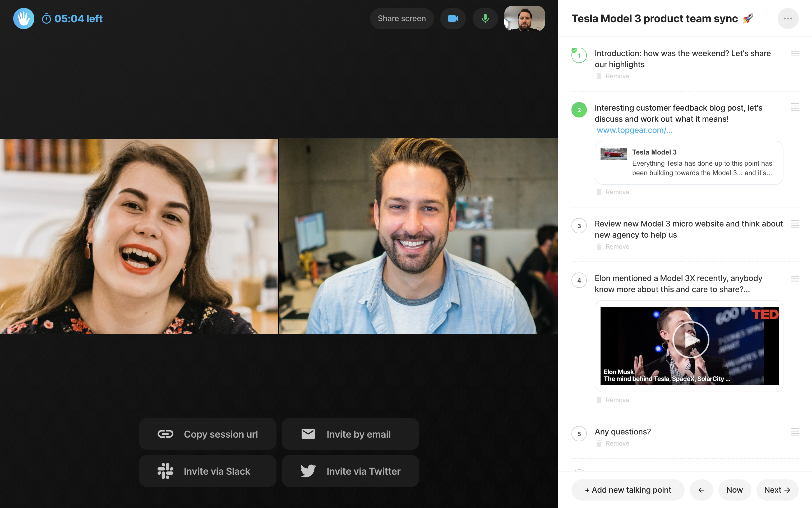
Task: Click the Elon mentioned a Model 3X text
Action: pyautogui.click(x=679, y=284)
